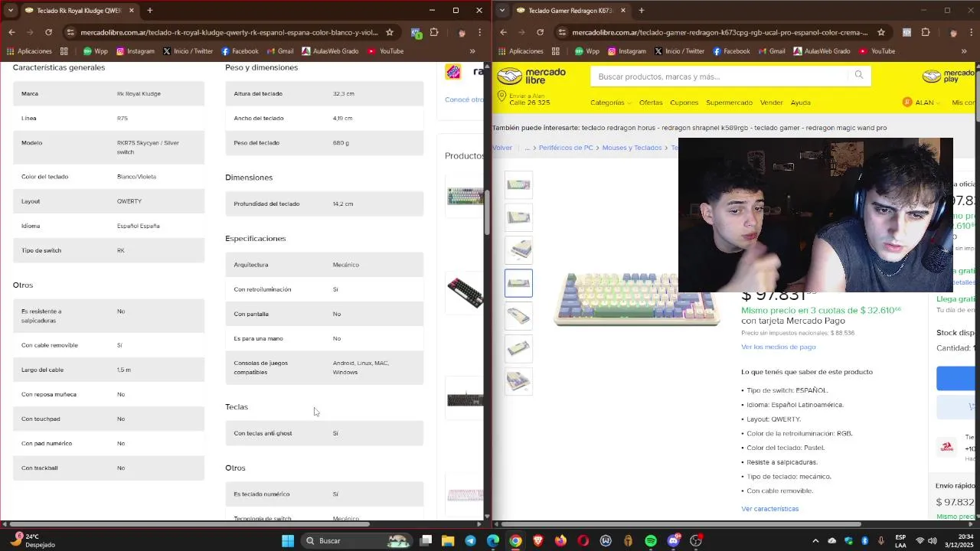Screen dimensions: 980x551
Task: Open Inicio / Twitter bookmark in the right window
Action: pyautogui.click(x=679, y=51)
